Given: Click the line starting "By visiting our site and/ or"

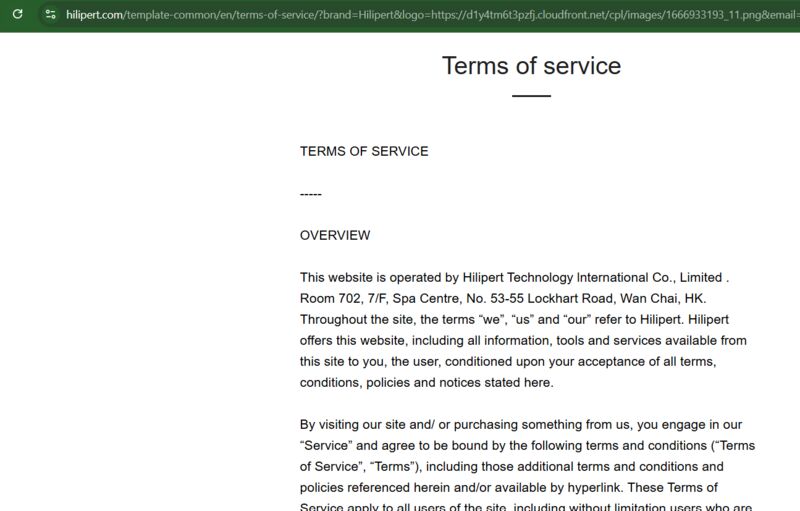Looking at the screenshot, I should (x=521, y=425).
